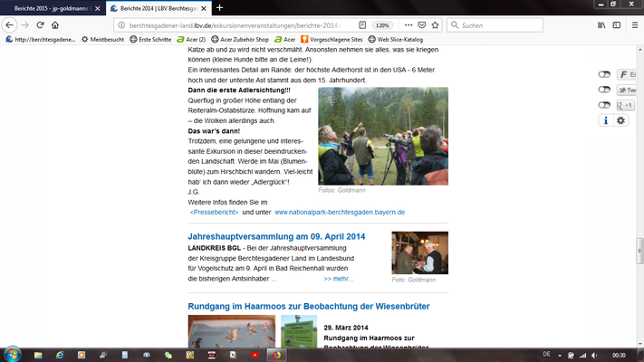
Task: Open the Jahreshauptversammlung photo thumbnail
Action: [x=419, y=252]
